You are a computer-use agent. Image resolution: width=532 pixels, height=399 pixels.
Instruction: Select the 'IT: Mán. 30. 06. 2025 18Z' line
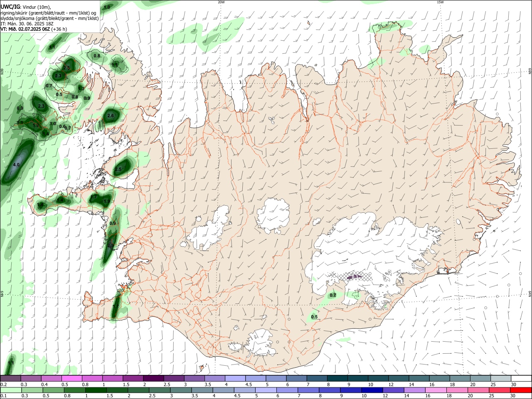27,24
